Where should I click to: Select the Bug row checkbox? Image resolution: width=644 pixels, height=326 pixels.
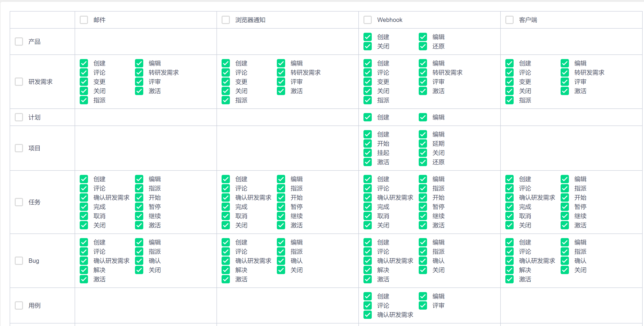19,261
